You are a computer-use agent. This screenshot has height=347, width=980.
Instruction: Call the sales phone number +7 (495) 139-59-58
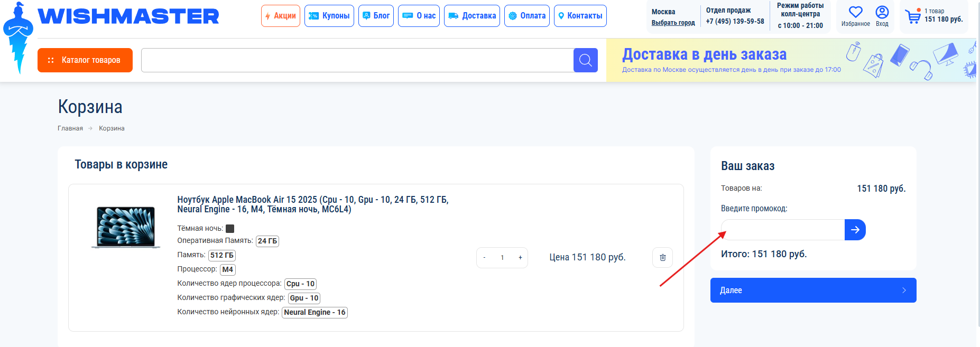(735, 22)
